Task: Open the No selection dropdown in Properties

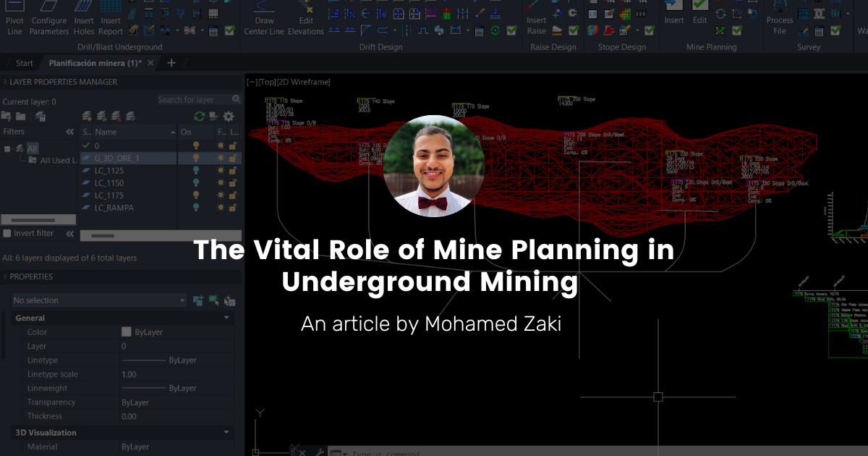Action: pyautogui.click(x=99, y=300)
